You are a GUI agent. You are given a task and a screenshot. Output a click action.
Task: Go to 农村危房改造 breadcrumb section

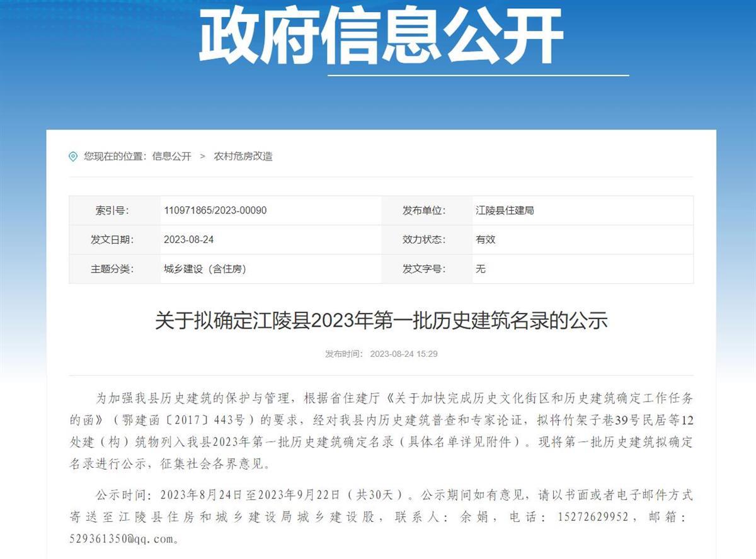(243, 156)
